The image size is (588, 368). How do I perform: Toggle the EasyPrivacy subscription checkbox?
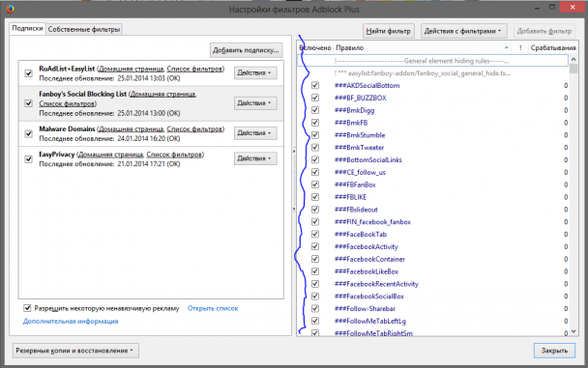(28, 159)
